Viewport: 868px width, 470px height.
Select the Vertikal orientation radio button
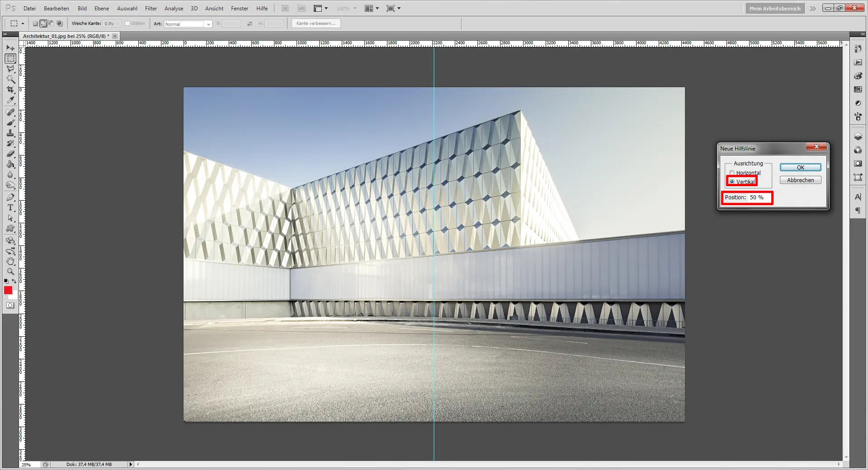pos(732,182)
